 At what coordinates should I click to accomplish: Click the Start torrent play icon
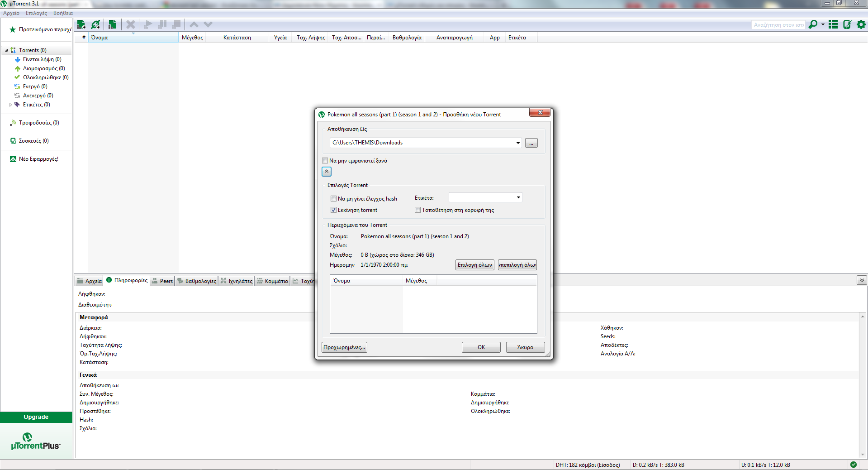point(147,24)
